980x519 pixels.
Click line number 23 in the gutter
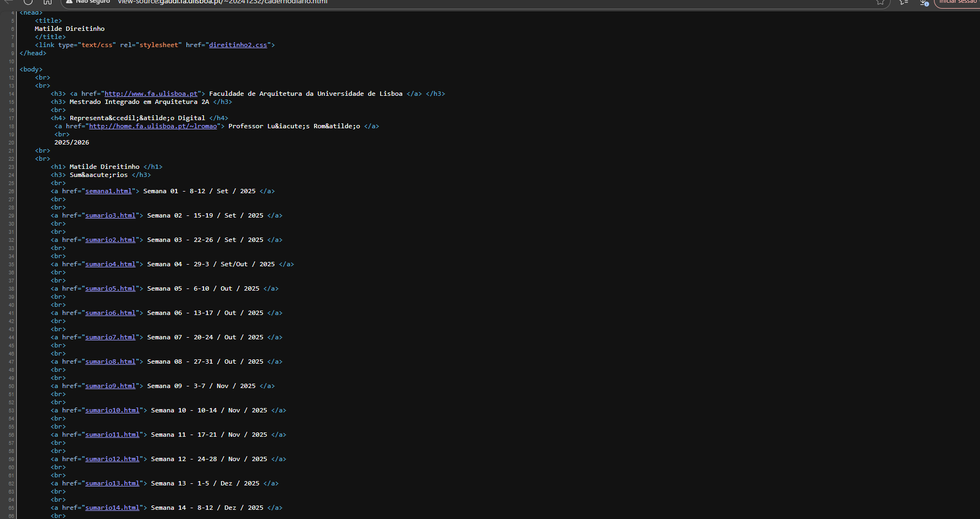click(11, 167)
